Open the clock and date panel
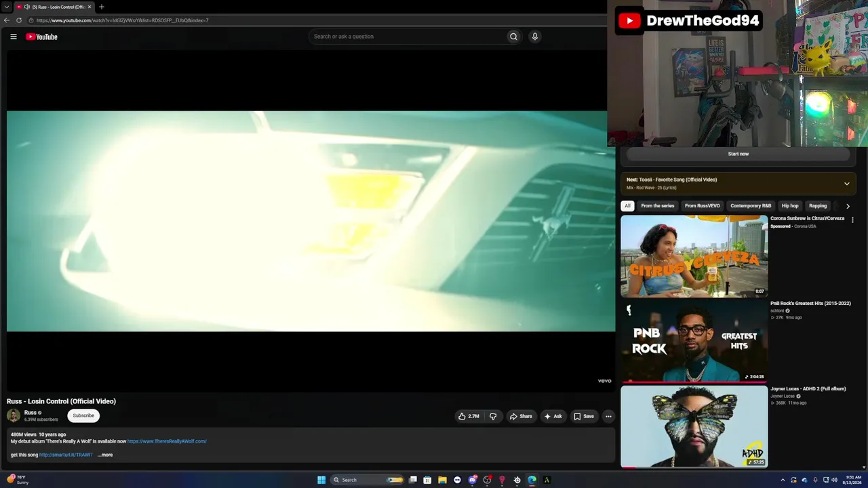Viewport: 868px width, 488px height. click(x=853, y=480)
